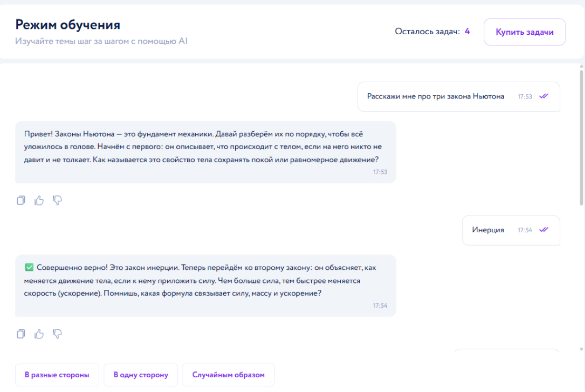
Task: Click the remaining tasks count '4'
Action: point(467,32)
